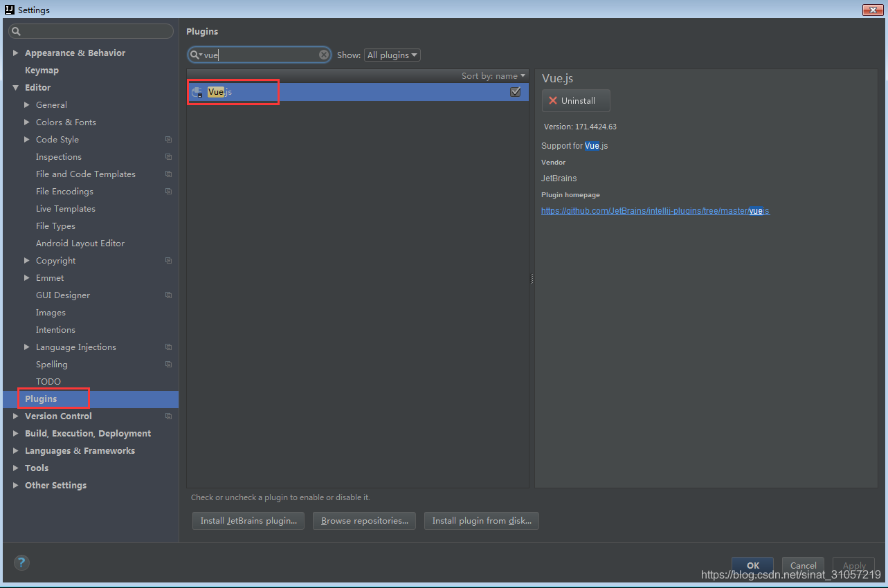
Task: Open help with the question mark icon
Action: click(x=21, y=563)
